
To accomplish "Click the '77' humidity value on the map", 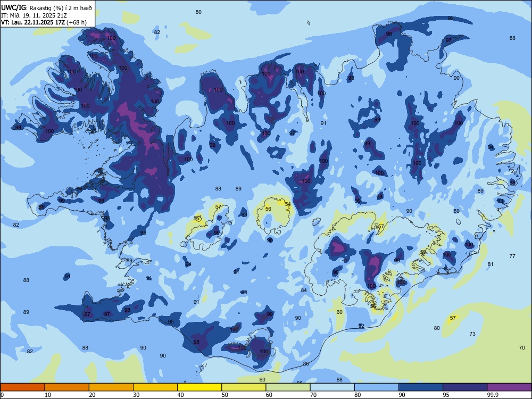I will [512, 256].
